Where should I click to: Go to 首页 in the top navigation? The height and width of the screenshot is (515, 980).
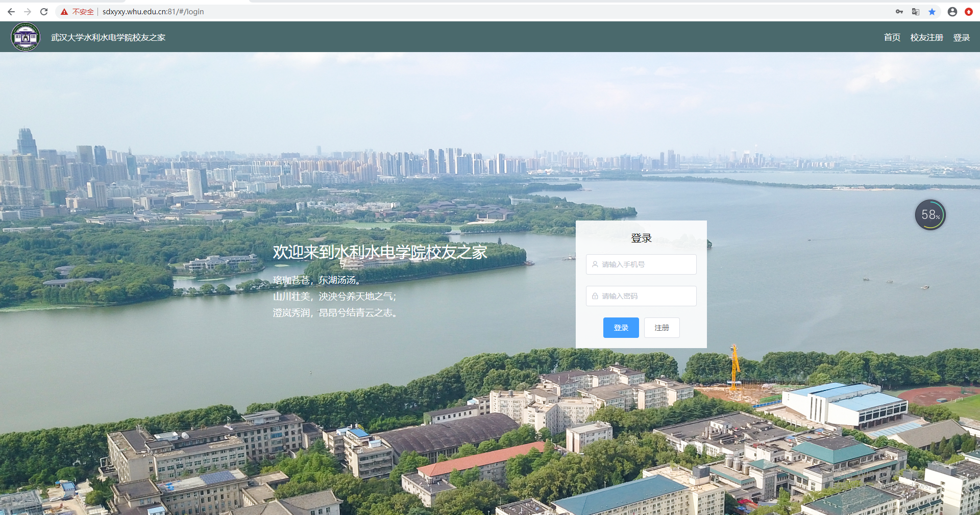(892, 37)
